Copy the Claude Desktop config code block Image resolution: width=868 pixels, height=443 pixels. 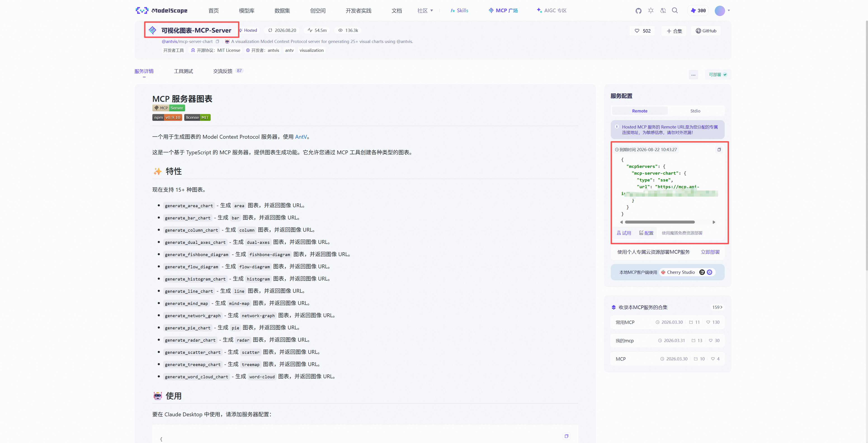pos(566,436)
